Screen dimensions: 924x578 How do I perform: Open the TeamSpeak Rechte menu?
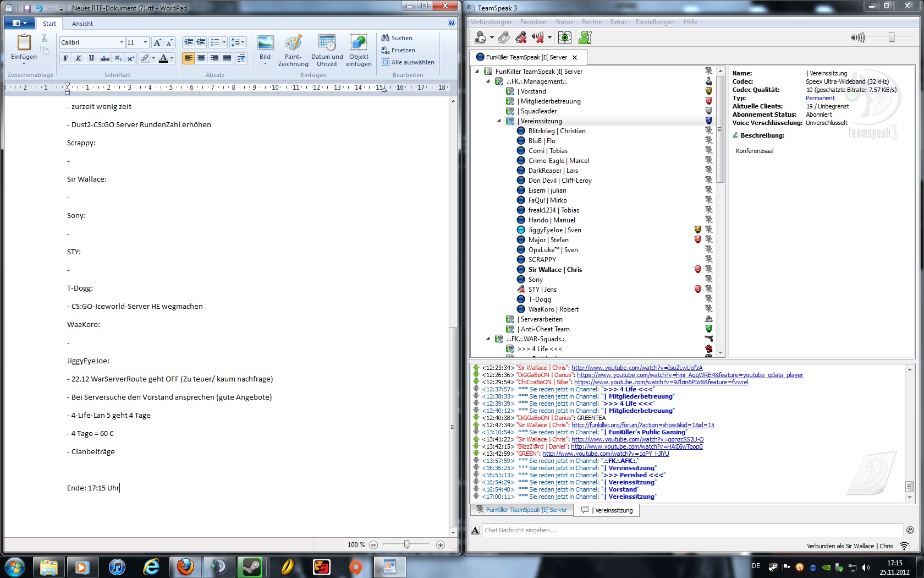[x=591, y=22]
